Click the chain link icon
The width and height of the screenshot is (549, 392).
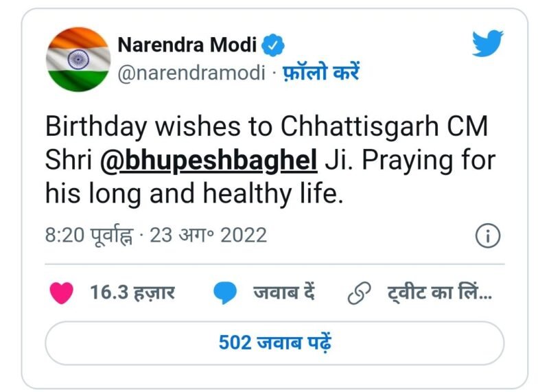[x=358, y=294]
